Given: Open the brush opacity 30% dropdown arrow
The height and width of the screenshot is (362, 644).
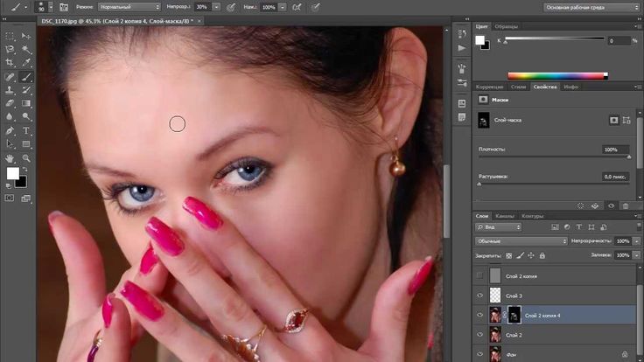Looking at the screenshot, I should coord(216,7).
